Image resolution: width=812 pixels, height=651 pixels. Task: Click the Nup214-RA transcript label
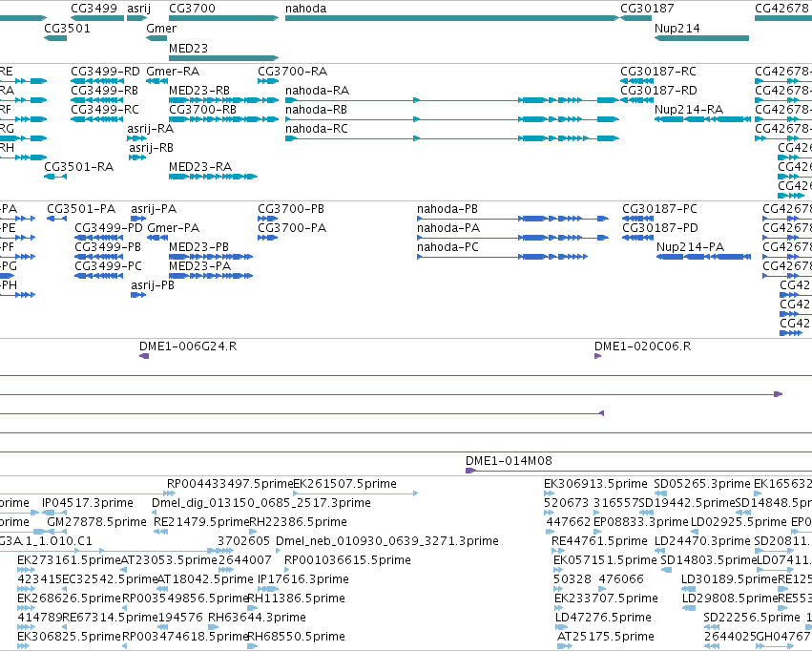click(689, 110)
